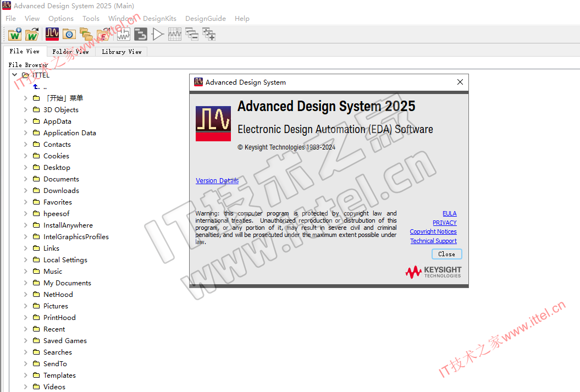Expand the PrintHood folder

point(25,317)
